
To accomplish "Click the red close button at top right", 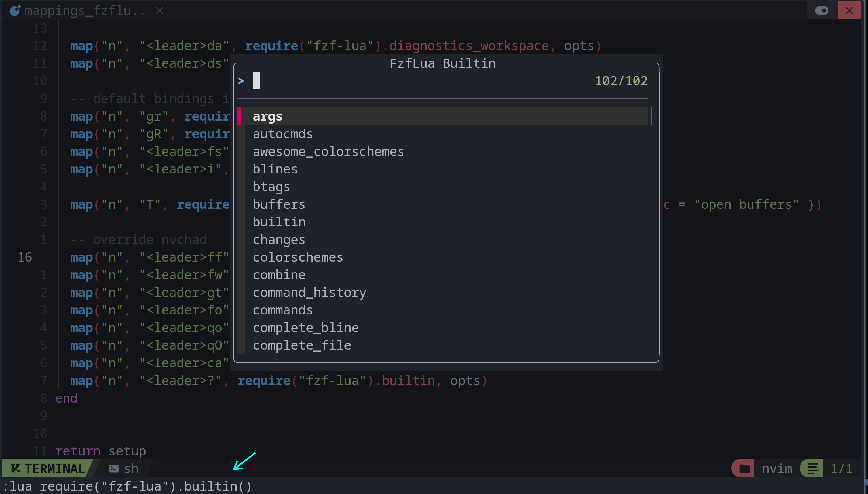I will [849, 10].
